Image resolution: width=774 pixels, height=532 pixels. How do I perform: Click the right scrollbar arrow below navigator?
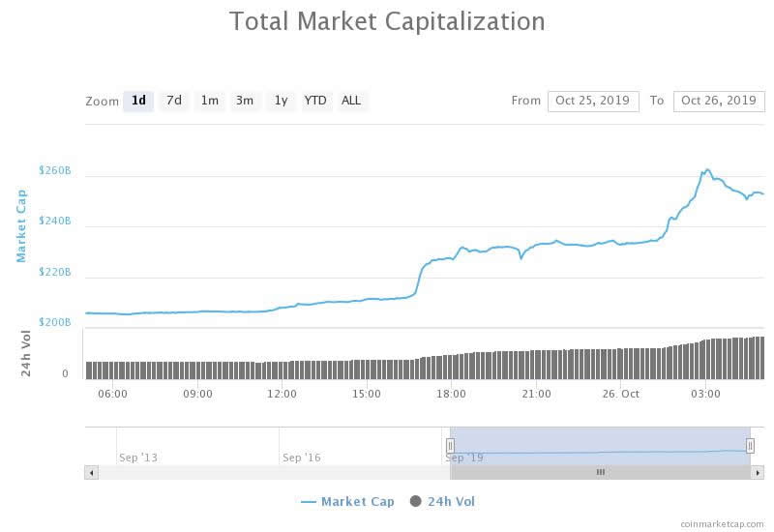758,472
